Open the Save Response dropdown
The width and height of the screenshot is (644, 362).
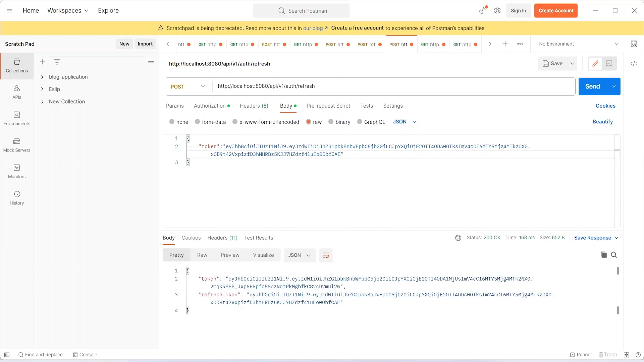coord(596,238)
